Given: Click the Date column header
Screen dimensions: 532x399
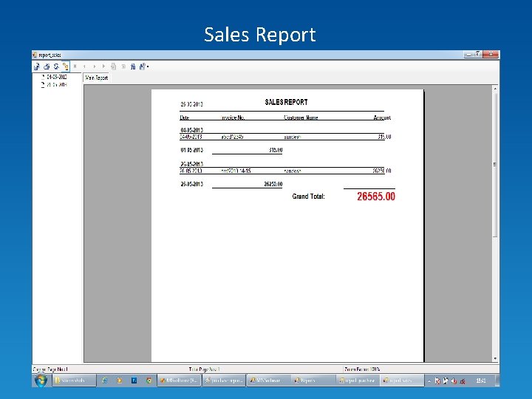Looking at the screenshot, I should (184, 117).
